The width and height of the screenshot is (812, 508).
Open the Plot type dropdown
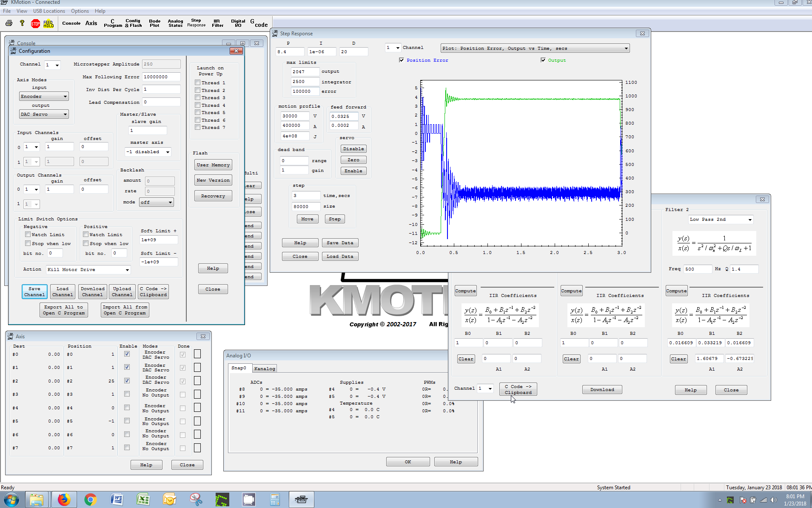(x=626, y=49)
